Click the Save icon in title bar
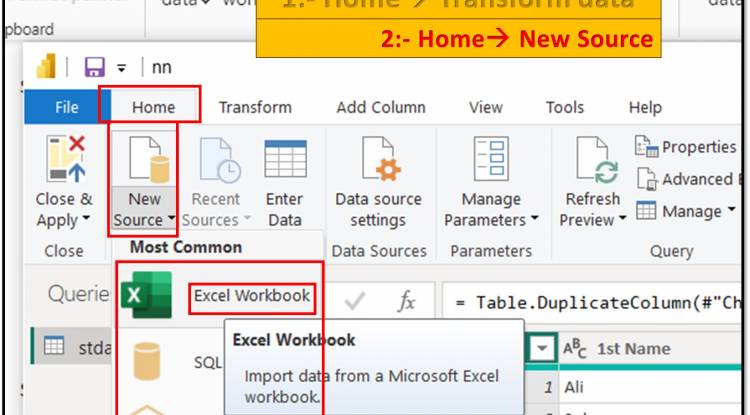 (95, 66)
